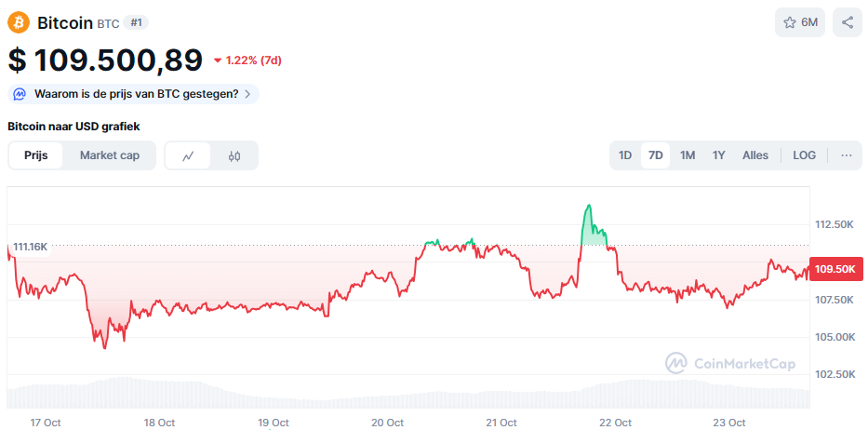Click the Bitcoin logo icon

coord(19,22)
